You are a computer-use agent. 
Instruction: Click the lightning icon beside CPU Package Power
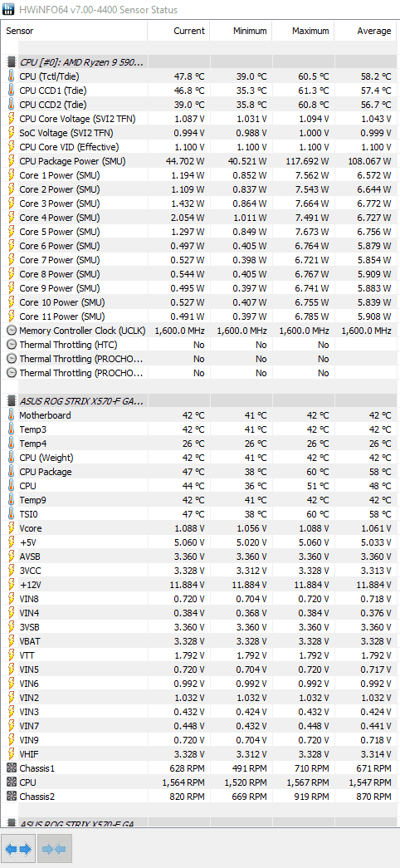(11, 161)
